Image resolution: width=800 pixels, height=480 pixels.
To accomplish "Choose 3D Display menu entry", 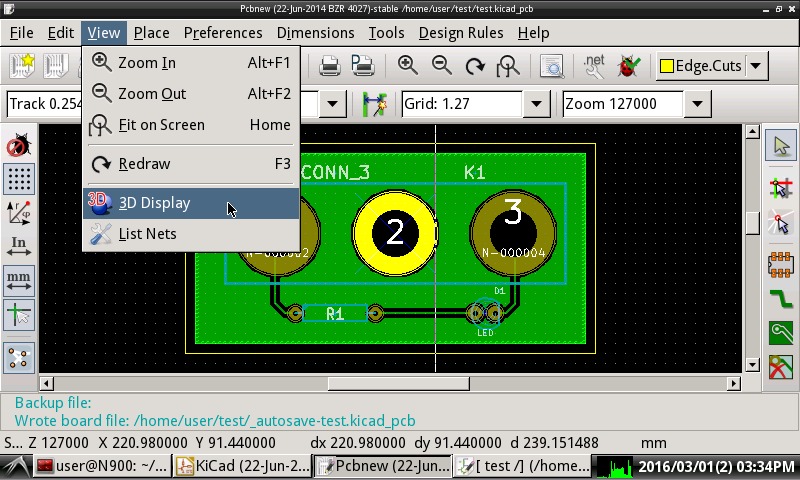I will coord(191,203).
